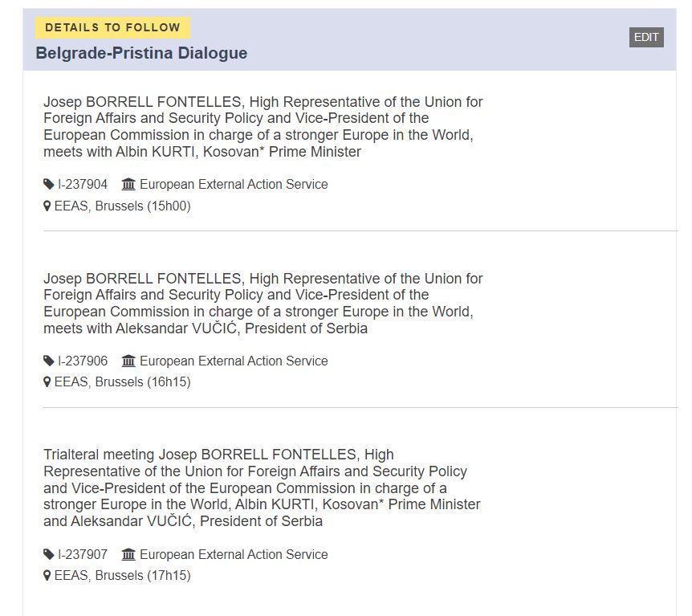Click location pin next to Brussels (15h00)
Screen dimensions: 692x616
coord(47,206)
